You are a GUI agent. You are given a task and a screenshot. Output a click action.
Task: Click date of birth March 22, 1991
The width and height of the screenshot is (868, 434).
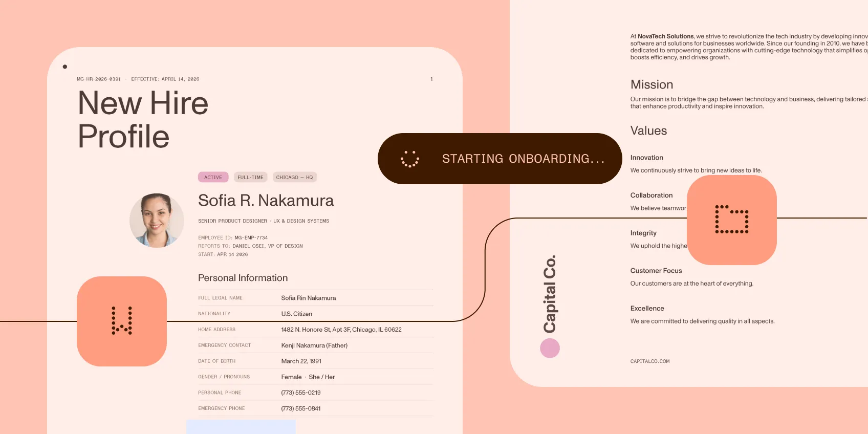[301, 361]
